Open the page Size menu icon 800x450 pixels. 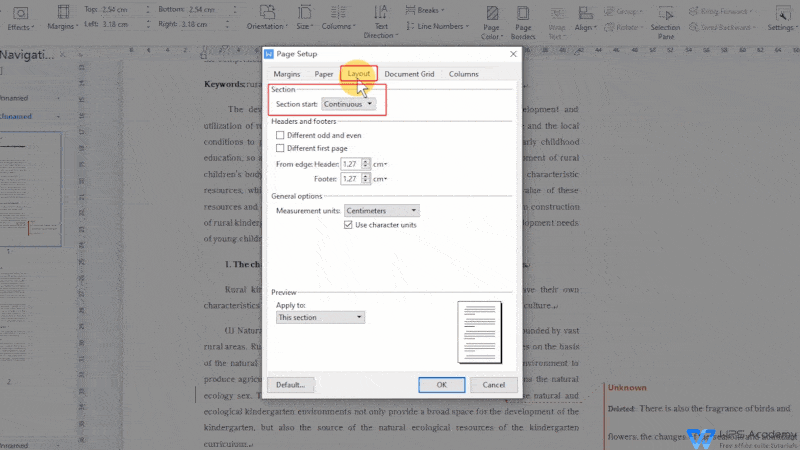(305, 12)
